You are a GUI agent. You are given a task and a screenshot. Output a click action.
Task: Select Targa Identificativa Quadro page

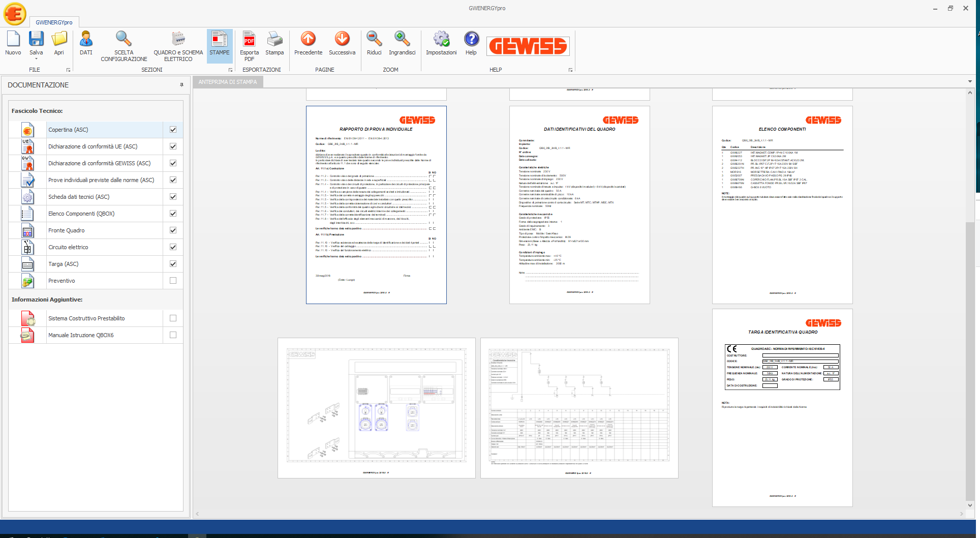(782, 408)
